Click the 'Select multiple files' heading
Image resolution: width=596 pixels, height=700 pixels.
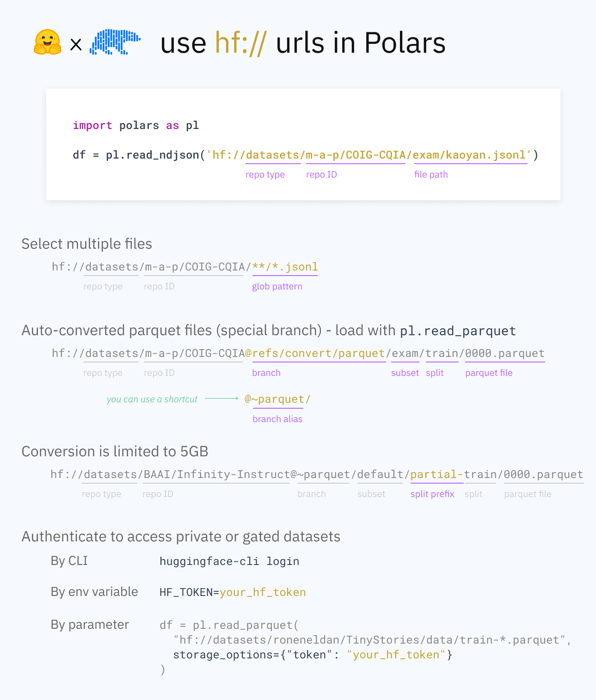[87, 244]
